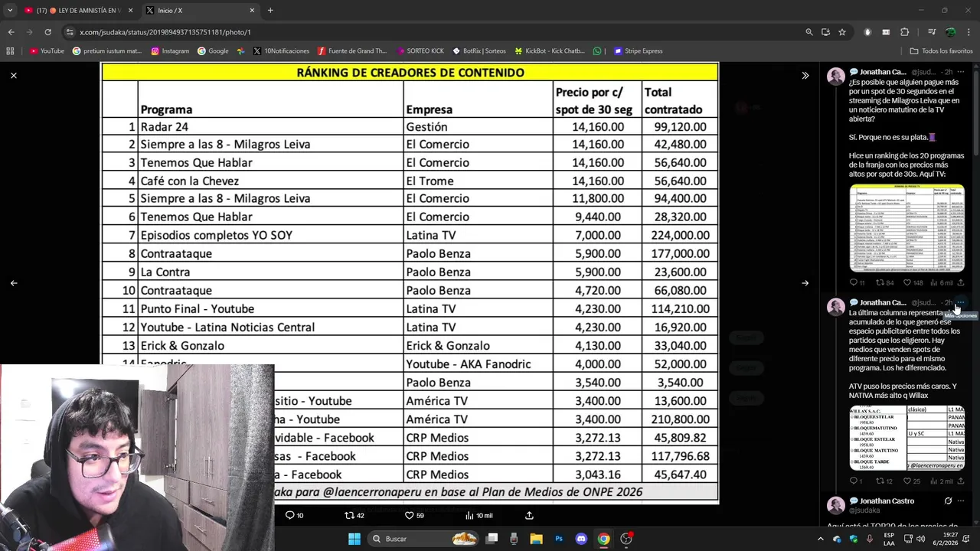Open the bookmarks apps grid icon

(x=10, y=51)
